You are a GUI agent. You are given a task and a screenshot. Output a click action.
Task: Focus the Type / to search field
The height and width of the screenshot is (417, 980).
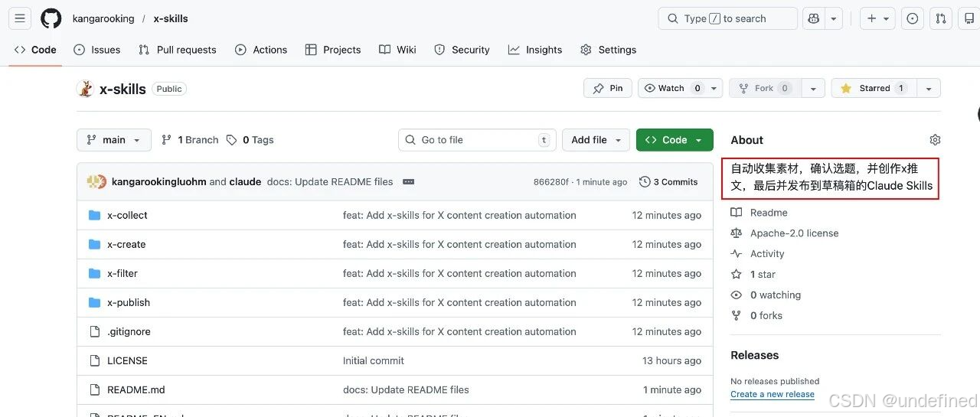click(727, 18)
